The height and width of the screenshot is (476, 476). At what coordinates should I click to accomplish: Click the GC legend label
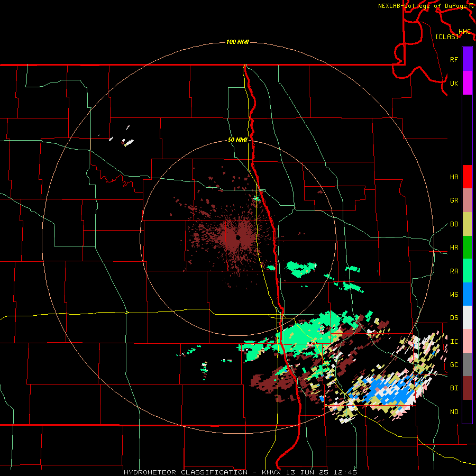tap(454, 365)
